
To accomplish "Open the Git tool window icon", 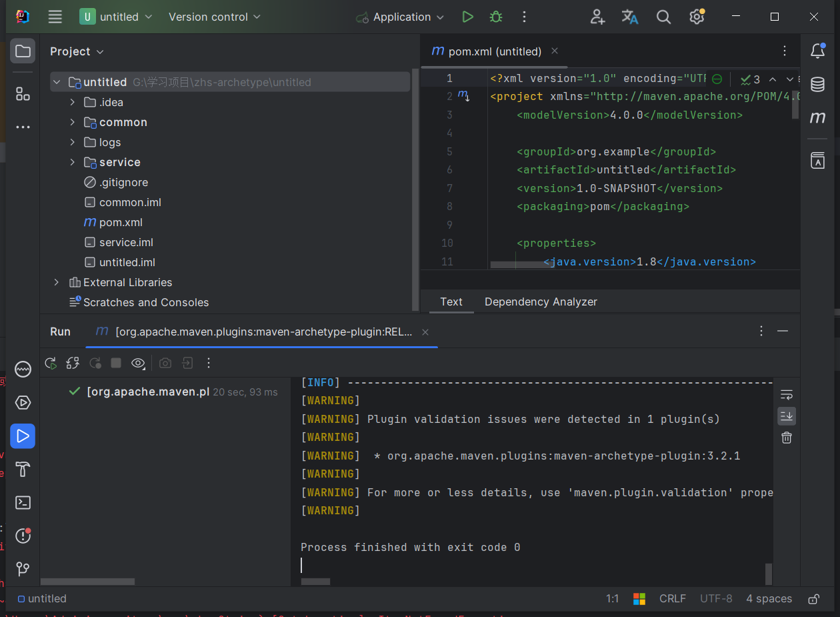I will coord(23,569).
